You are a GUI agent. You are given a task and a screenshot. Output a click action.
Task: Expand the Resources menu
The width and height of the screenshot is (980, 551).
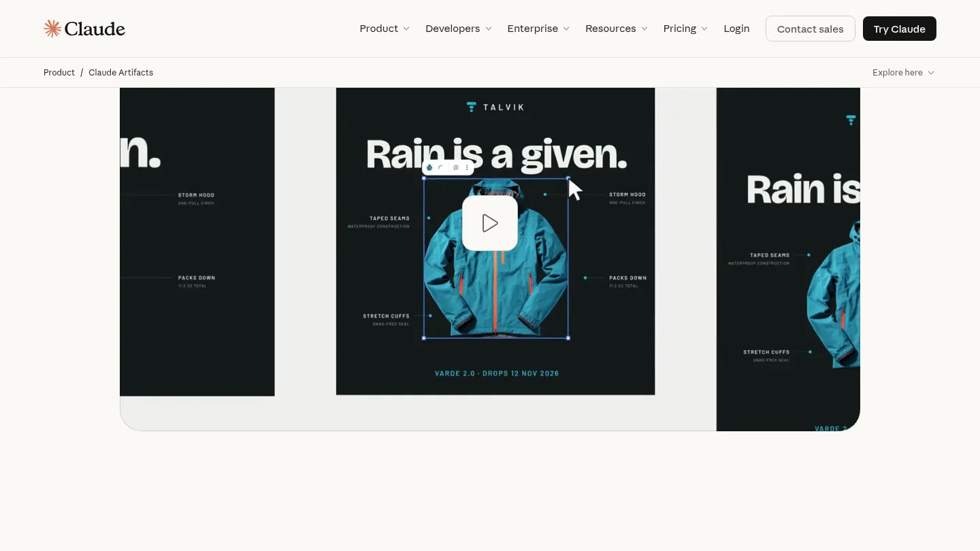pos(617,29)
